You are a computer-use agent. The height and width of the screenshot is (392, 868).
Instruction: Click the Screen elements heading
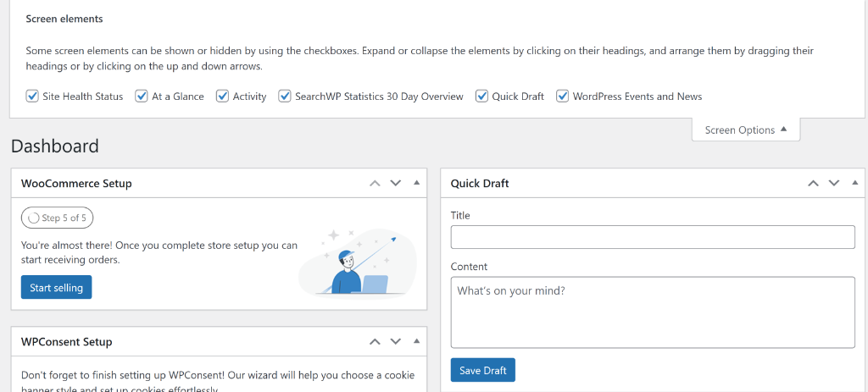(x=64, y=19)
